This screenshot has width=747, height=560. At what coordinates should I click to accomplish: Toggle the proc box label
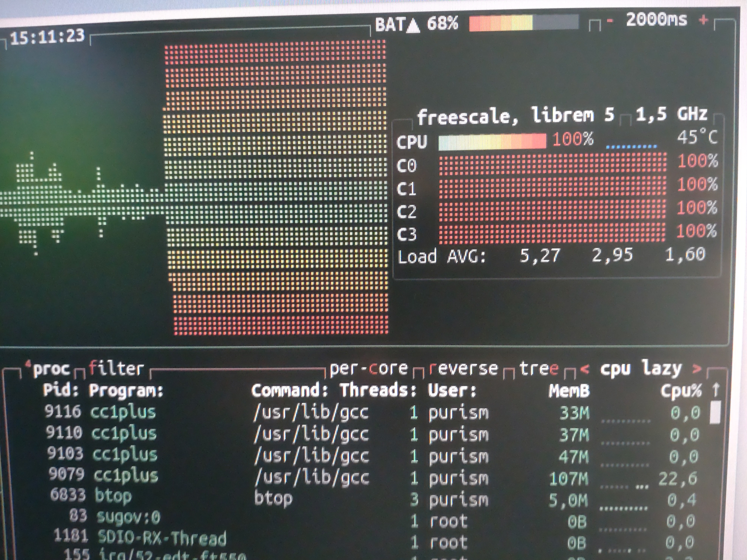[48, 369]
